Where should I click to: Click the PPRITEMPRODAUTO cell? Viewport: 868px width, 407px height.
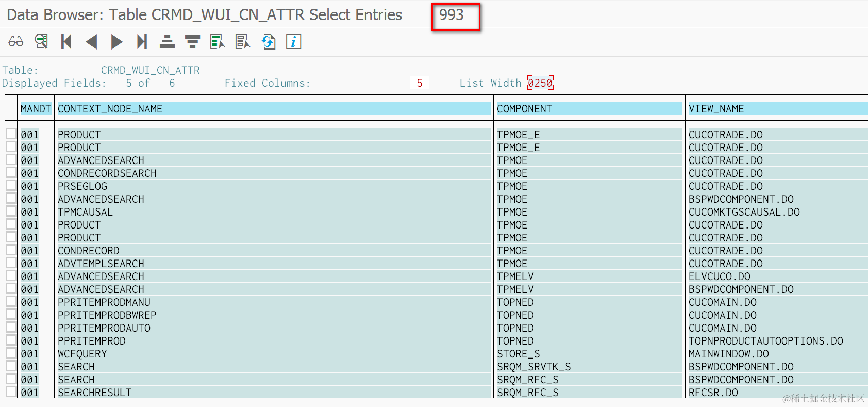click(274, 328)
